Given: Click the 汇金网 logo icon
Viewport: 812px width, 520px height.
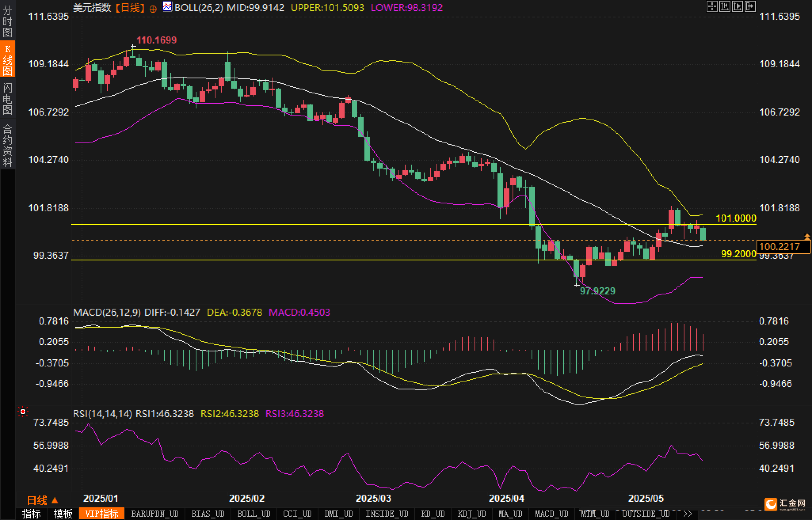Looking at the screenshot, I should [771, 504].
